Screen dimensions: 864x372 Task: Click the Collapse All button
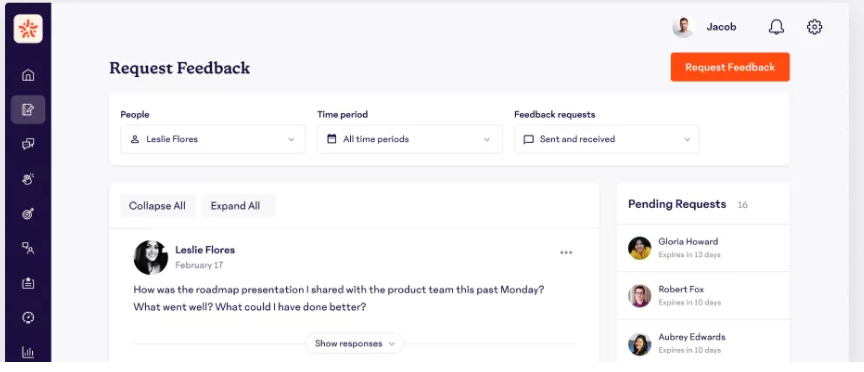(x=158, y=206)
